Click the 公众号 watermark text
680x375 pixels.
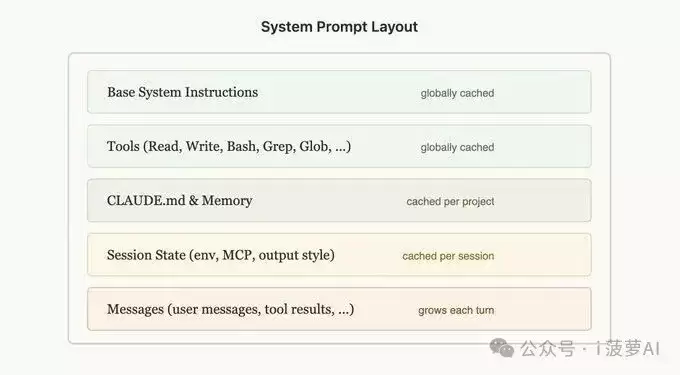click(x=548, y=349)
